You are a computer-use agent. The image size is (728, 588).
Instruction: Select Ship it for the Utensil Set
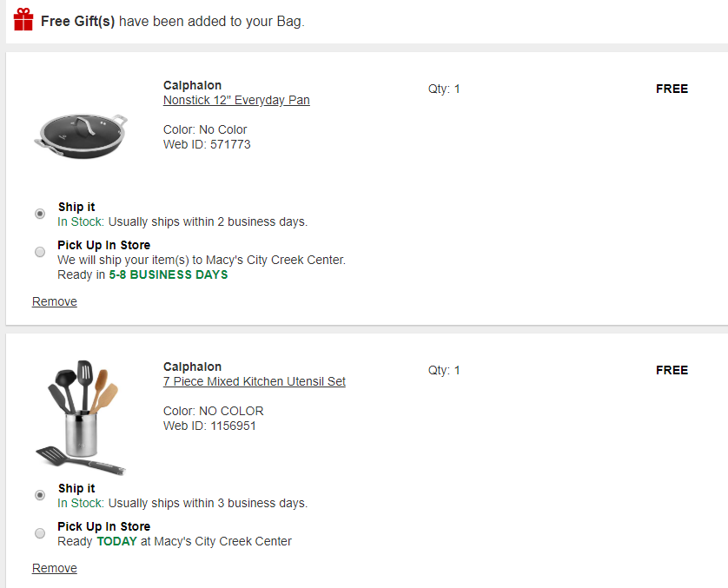pyautogui.click(x=40, y=495)
